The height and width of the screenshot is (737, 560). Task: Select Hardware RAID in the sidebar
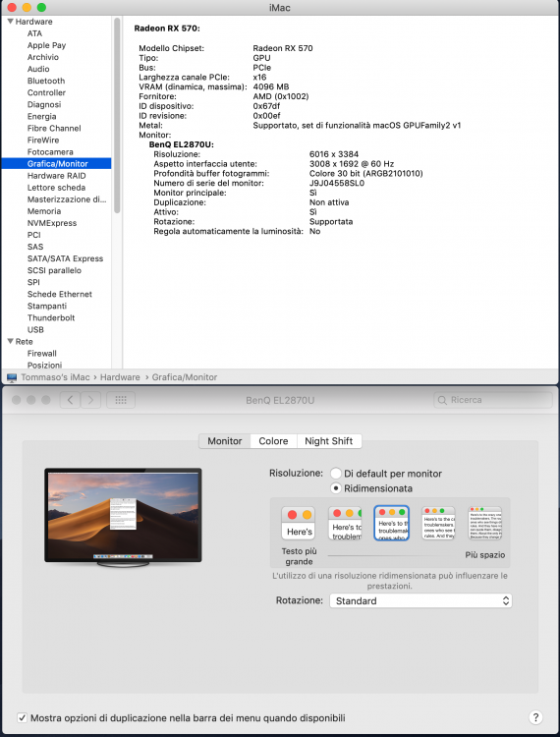click(56, 175)
